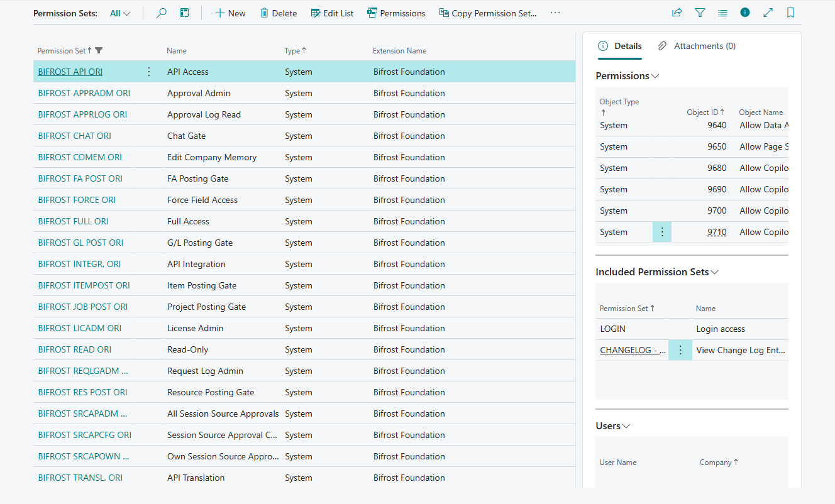Sort by Extension Name column header
Viewport: 835px width, 504px height.
[x=399, y=51]
